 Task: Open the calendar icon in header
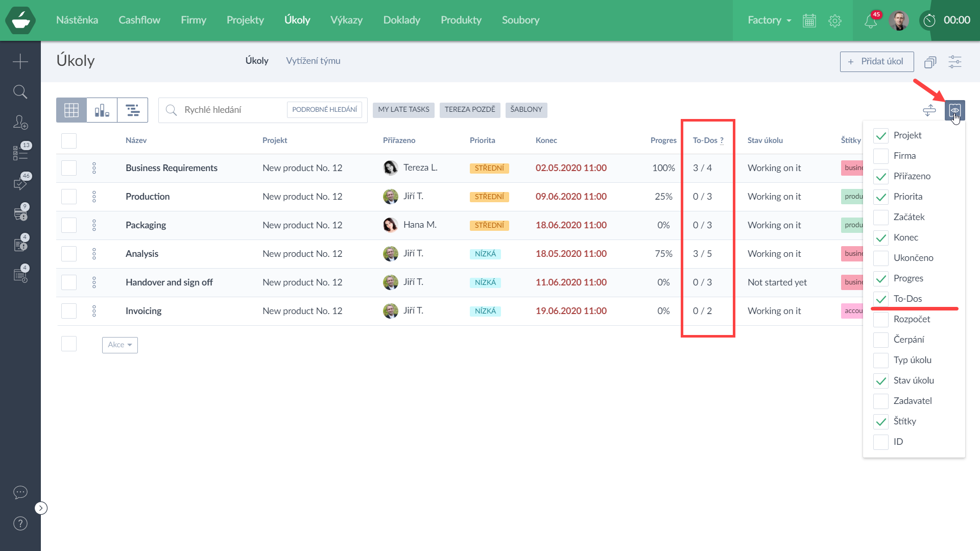[809, 21]
